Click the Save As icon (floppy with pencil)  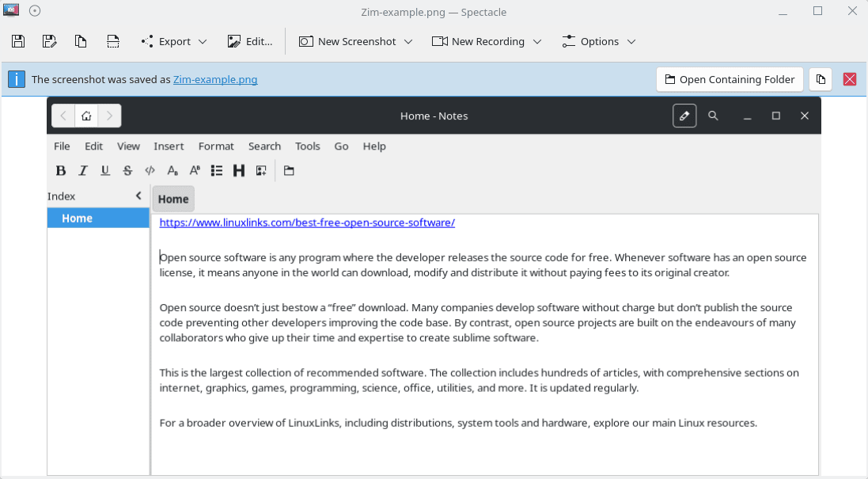click(49, 41)
